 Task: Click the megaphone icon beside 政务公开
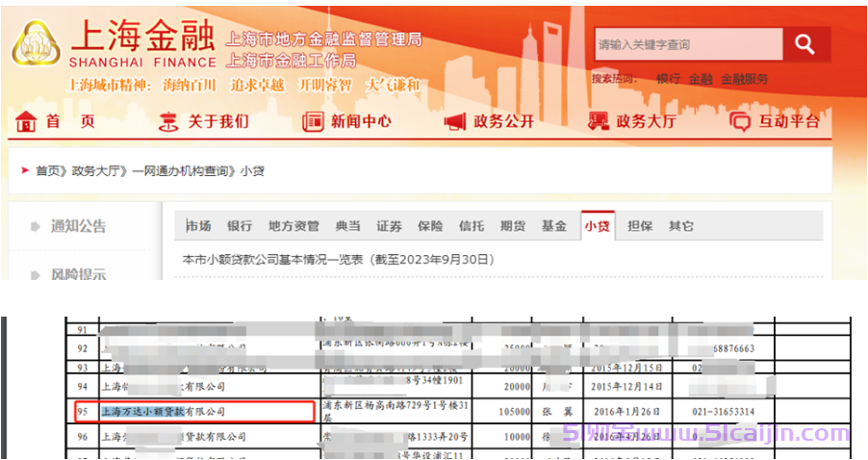[455, 121]
